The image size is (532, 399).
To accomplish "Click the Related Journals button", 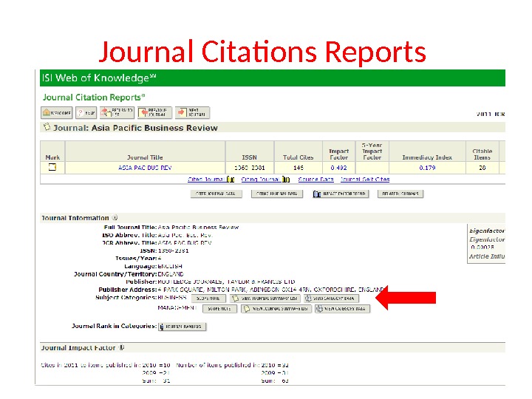I will (x=400, y=194).
